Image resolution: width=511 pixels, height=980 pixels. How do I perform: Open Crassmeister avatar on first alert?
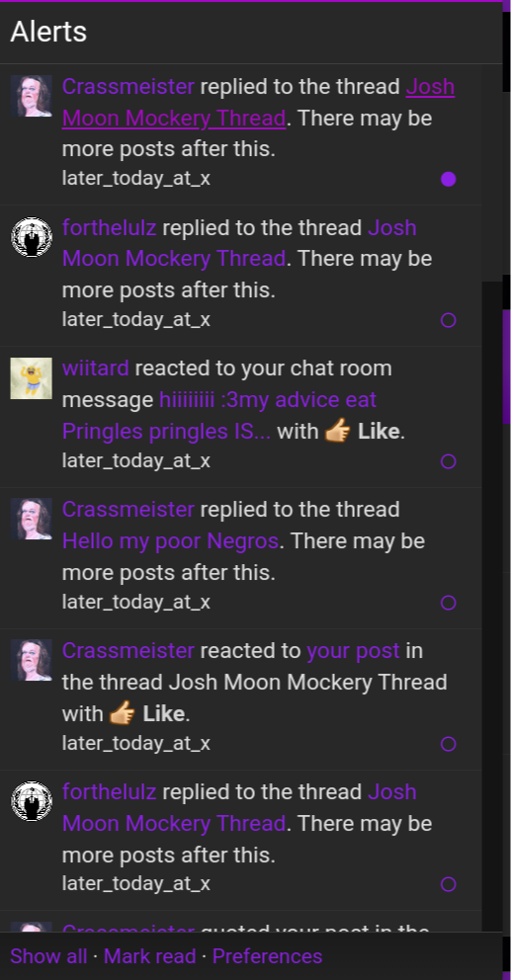(x=32, y=96)
